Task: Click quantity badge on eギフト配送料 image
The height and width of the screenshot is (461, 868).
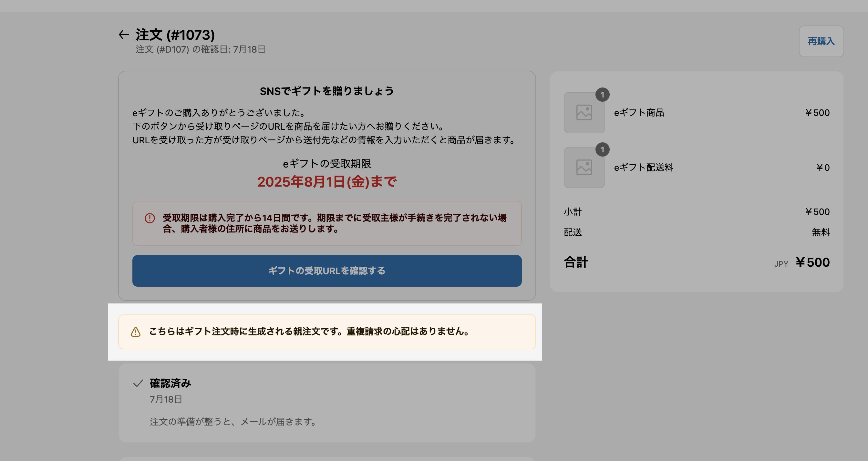Action: click(602, 149)
